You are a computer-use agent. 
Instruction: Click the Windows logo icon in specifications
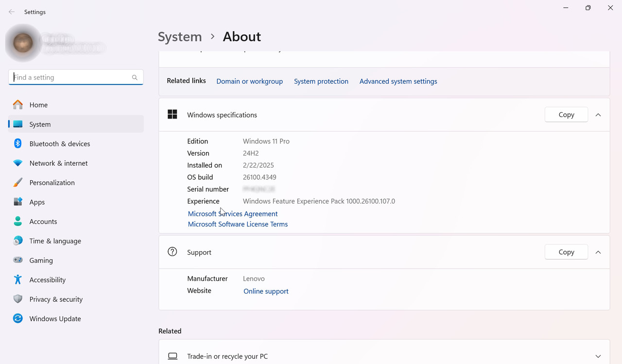[172, 114]
